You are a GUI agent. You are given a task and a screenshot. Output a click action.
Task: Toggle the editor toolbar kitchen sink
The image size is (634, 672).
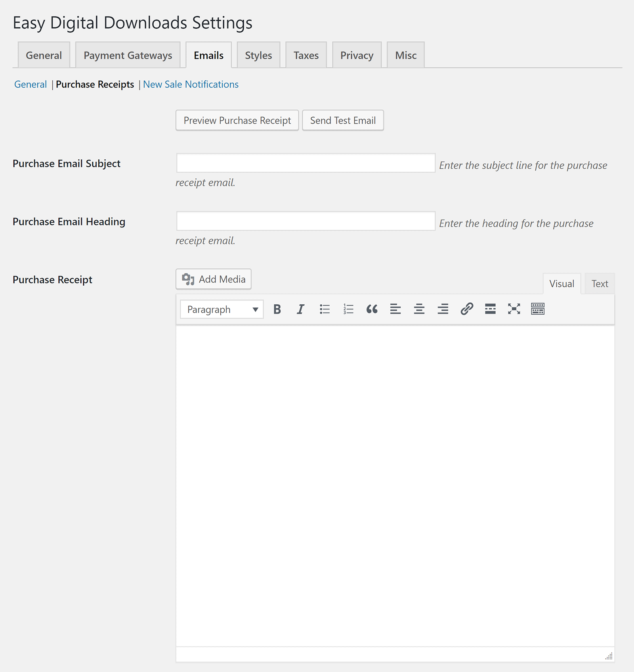538,309
